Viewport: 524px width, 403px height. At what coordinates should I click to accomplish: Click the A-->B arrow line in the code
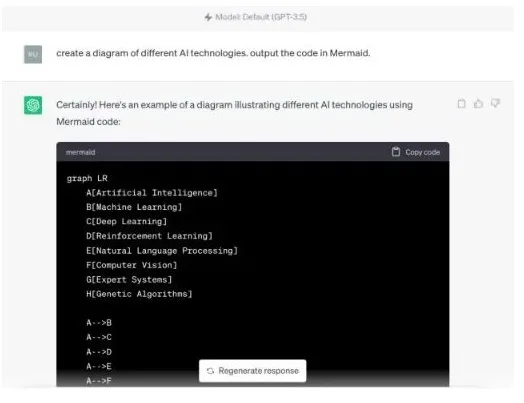pos(99,323)
